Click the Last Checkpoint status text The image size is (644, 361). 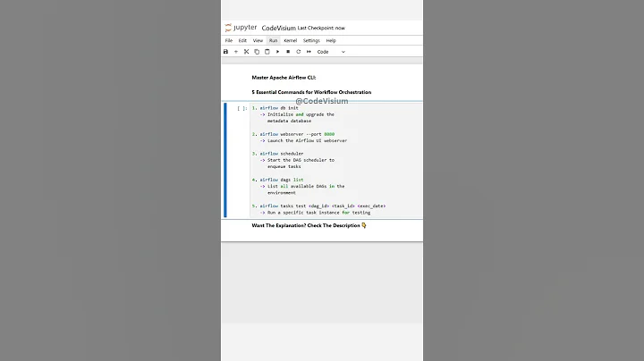pyautogui.click(x=321, y=28)
